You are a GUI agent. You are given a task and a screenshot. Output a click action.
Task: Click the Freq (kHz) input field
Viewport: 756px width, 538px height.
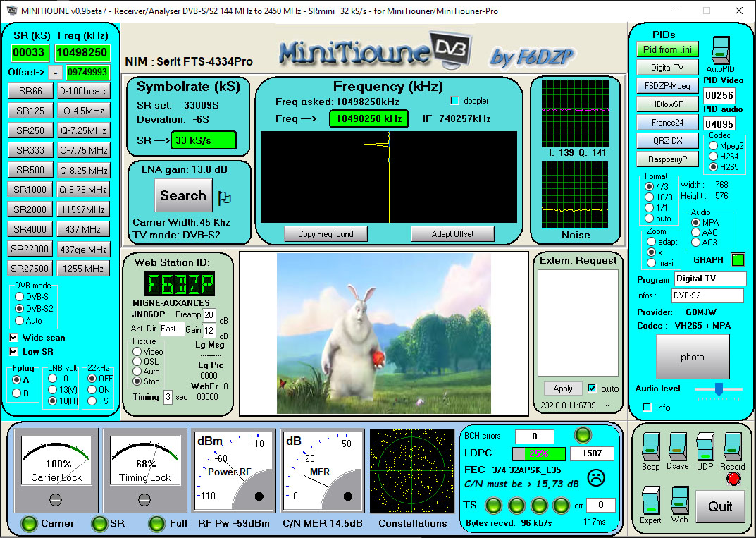[x=83, y=53]
